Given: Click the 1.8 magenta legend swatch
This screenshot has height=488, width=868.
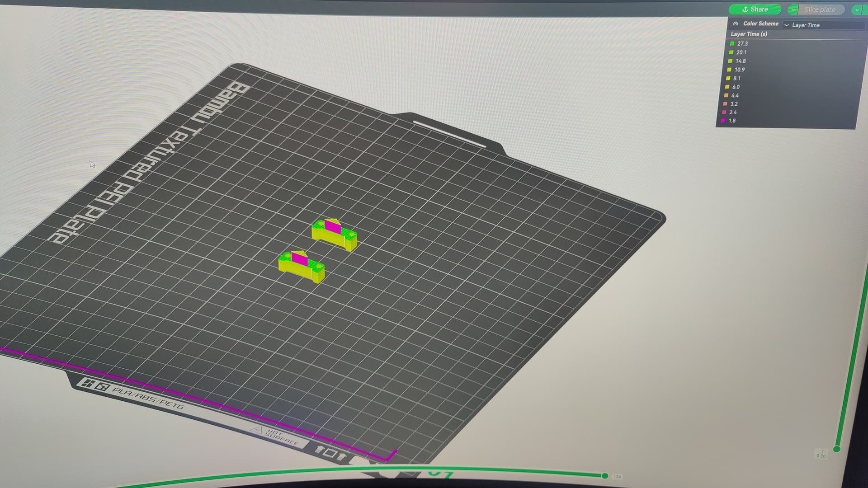Looking at the screenshot, I should point(724,121).
